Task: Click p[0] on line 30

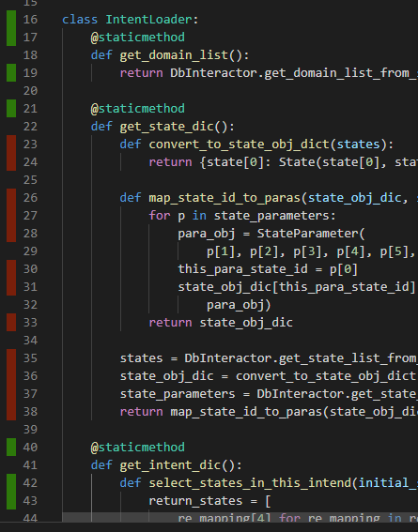Action: coord(344,268)
